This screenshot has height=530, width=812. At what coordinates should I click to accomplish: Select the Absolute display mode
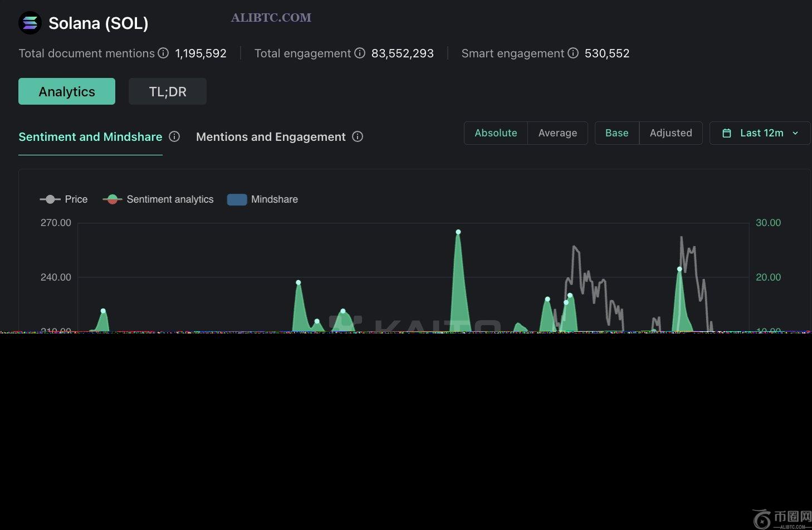[x=496, y=133]
